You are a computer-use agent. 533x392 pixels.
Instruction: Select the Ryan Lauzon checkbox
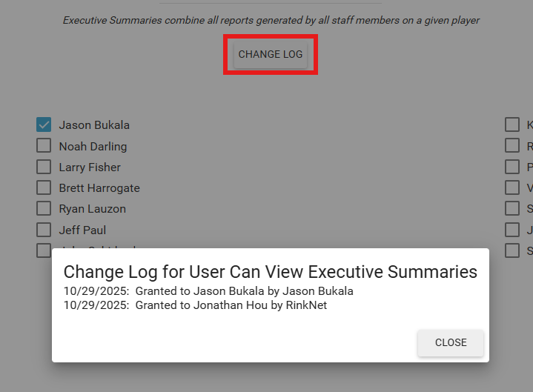(44, 208)
